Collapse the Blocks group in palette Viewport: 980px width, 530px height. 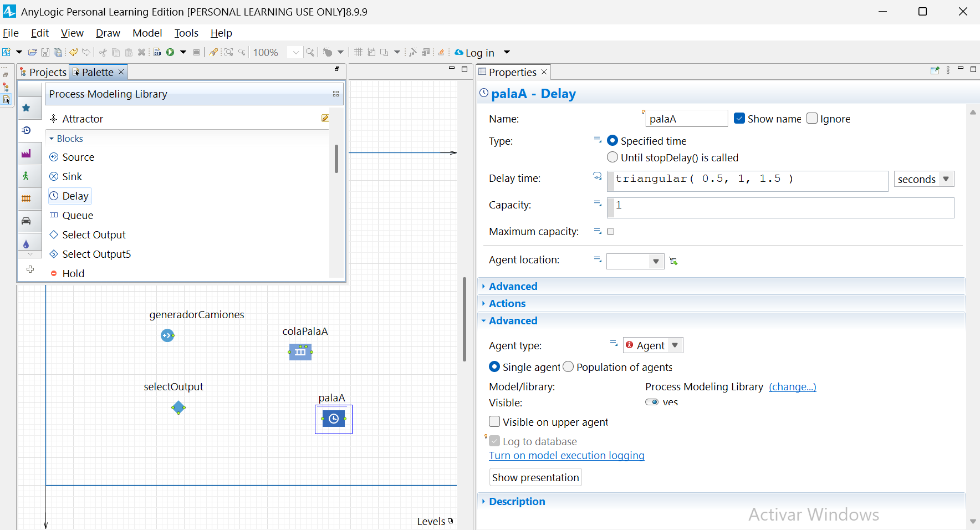(x=52, y=139)
